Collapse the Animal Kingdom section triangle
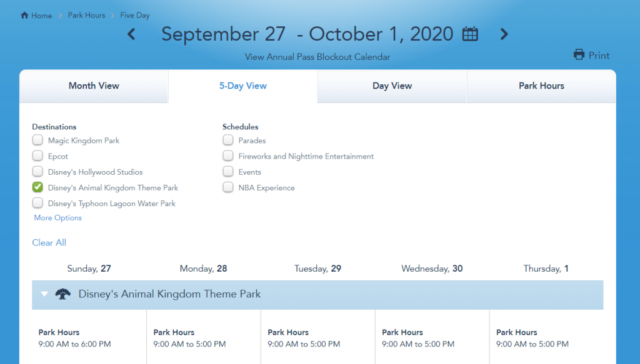The height and width of the screenshot is (364, 640). pos(44,294)
